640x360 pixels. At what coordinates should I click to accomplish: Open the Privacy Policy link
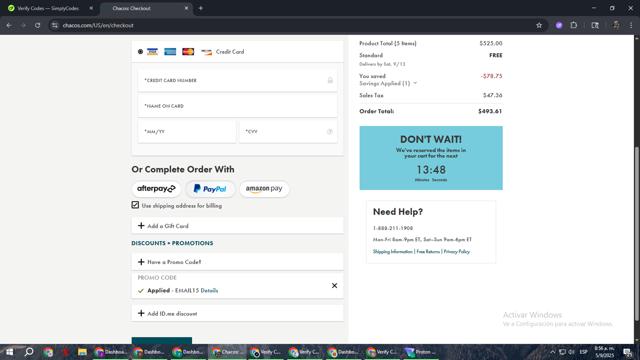pos(457,252)
